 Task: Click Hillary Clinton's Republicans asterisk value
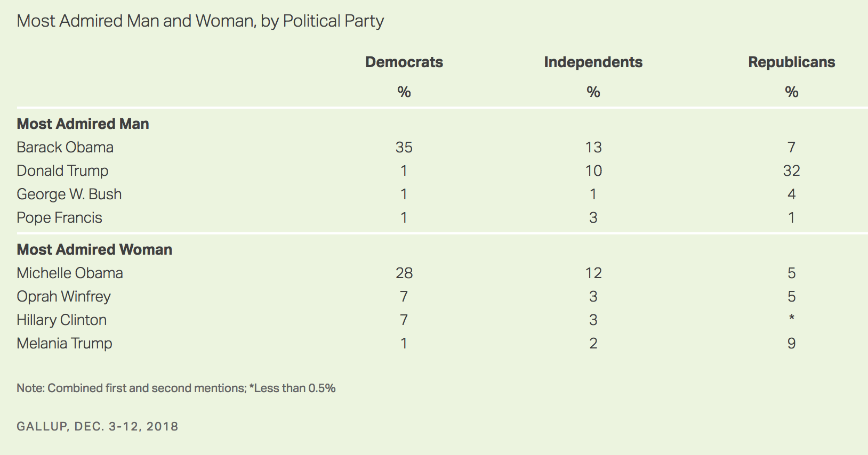coord(792,318)
